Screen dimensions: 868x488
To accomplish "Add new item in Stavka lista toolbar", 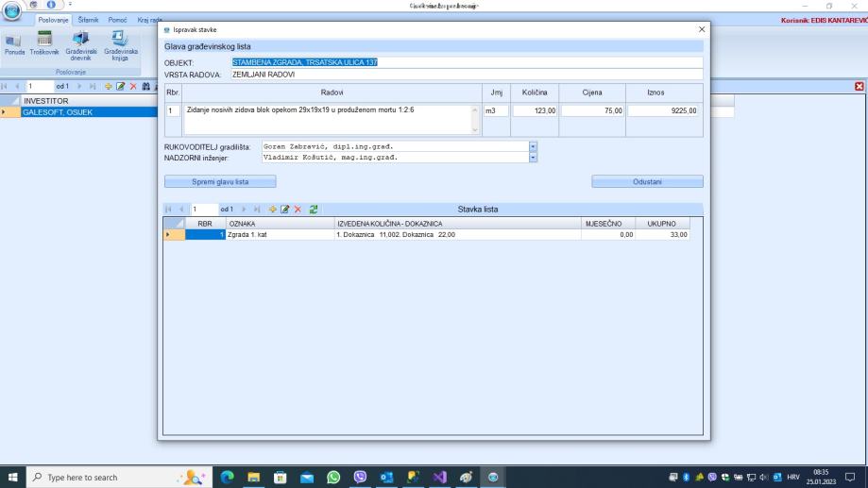I will (273, 209).
